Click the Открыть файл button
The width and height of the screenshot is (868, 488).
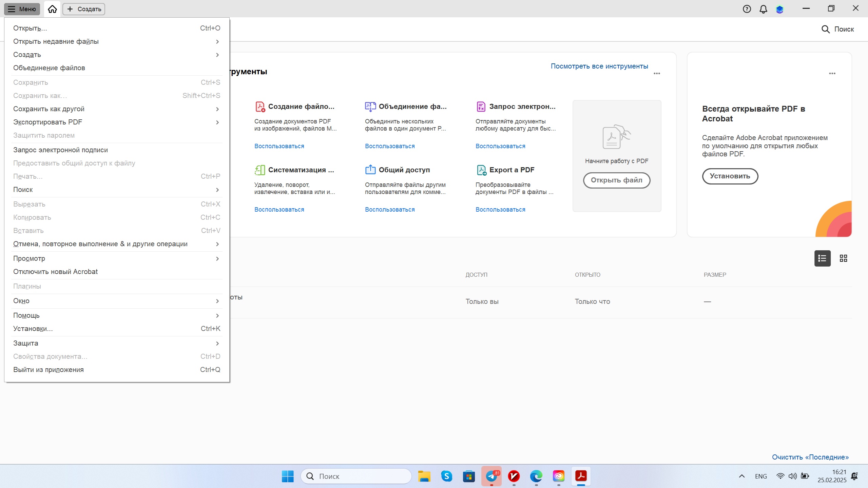click(x=617, y=180)
